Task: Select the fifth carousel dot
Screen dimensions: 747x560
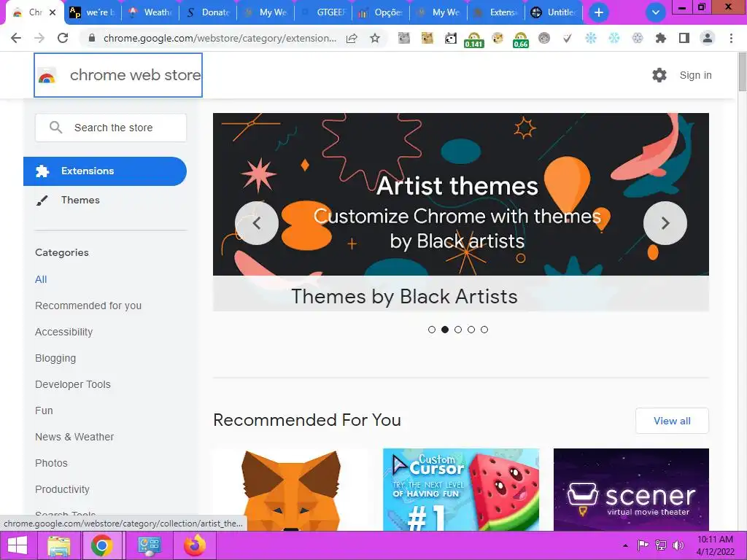Action: pos(484,330)
